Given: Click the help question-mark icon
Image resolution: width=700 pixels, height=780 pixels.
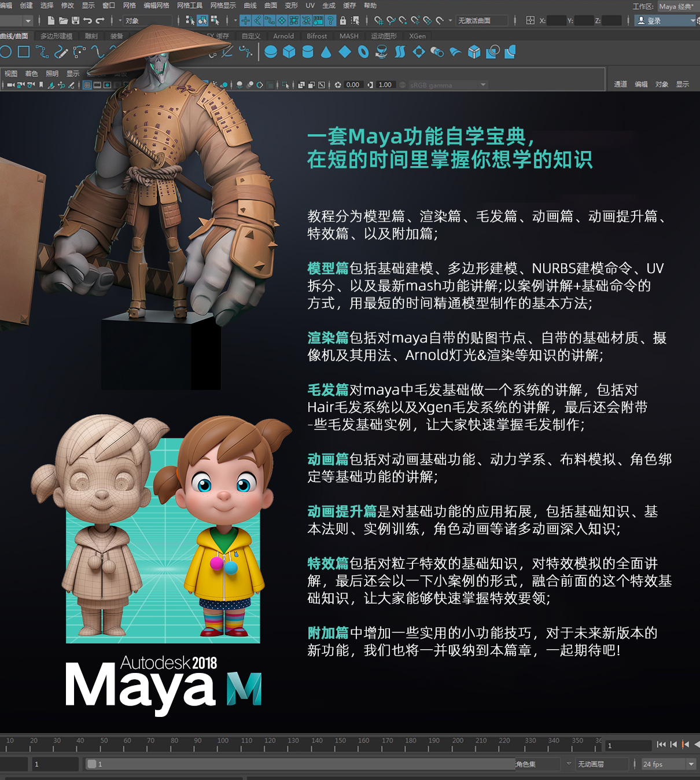Looking at the screenshot, I should pos(330,21).
